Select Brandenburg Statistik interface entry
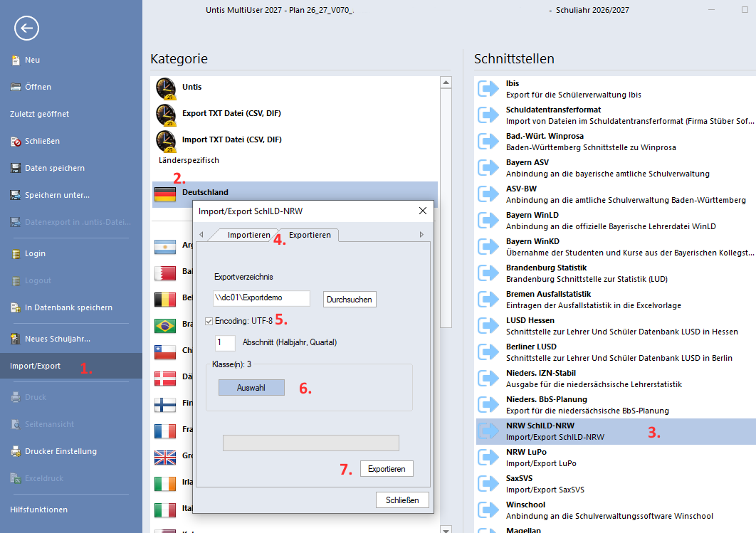The height and width of the screenshot is (533, 756). tap(616, 273)
